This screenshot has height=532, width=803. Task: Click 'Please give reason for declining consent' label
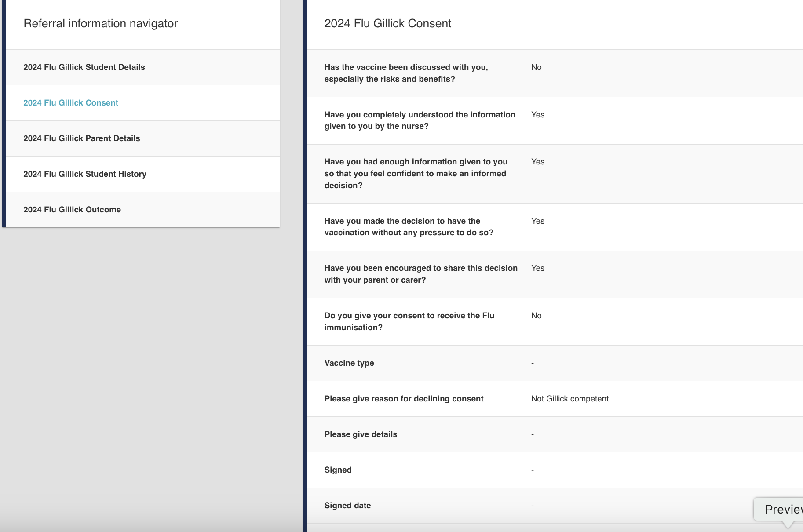click(404, 399)
